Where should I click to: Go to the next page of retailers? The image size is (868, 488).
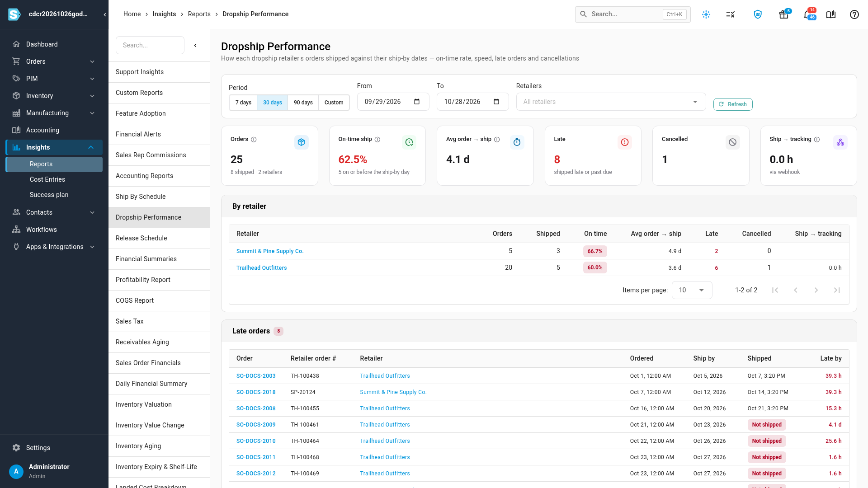click(816, 290)
